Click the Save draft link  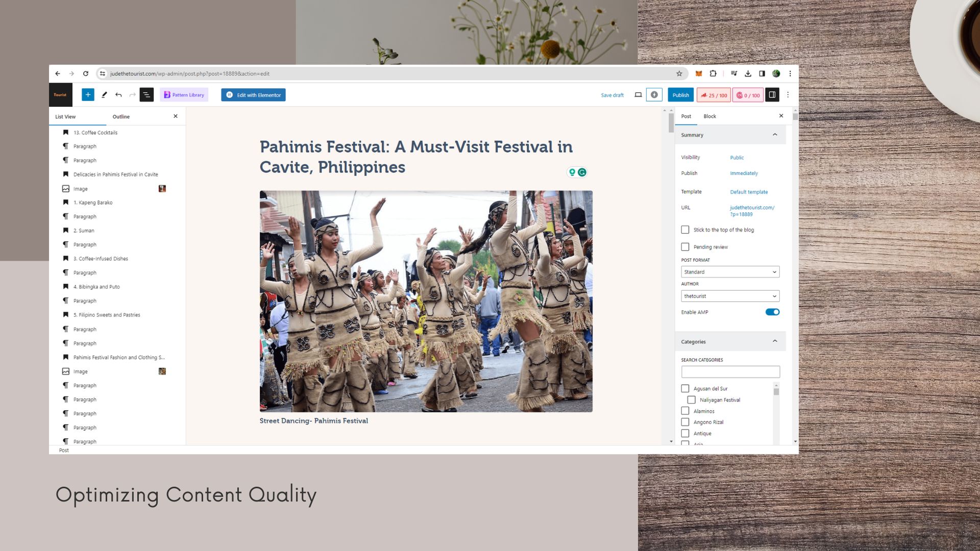click(612, 95)
